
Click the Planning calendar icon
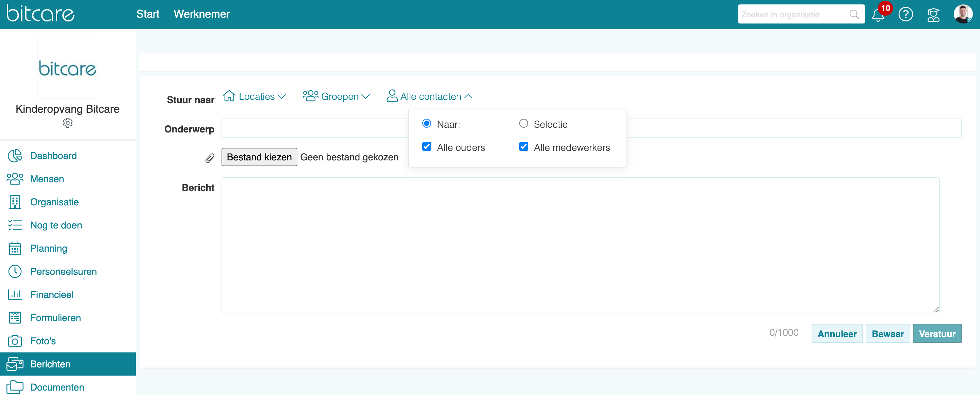(15, 248)
